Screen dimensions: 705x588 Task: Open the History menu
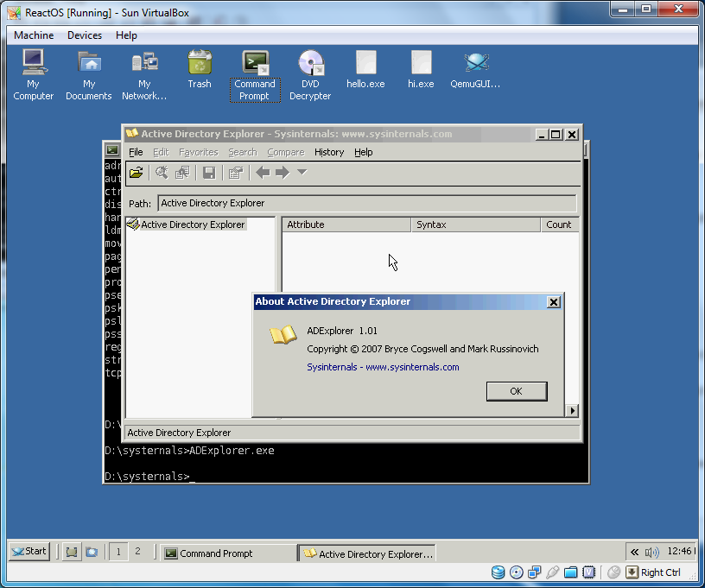329,152
